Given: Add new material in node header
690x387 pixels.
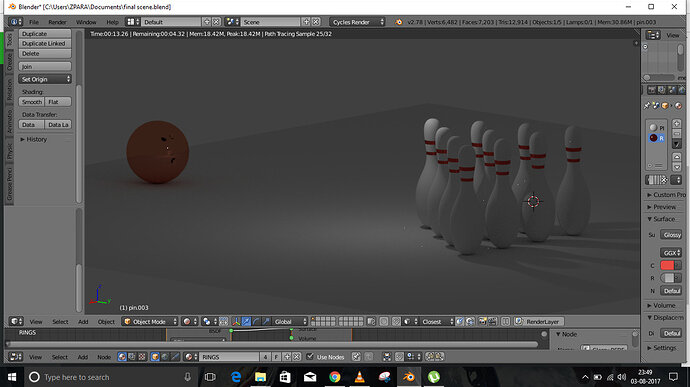Looking at the screenshot, I should click(287, 357).
